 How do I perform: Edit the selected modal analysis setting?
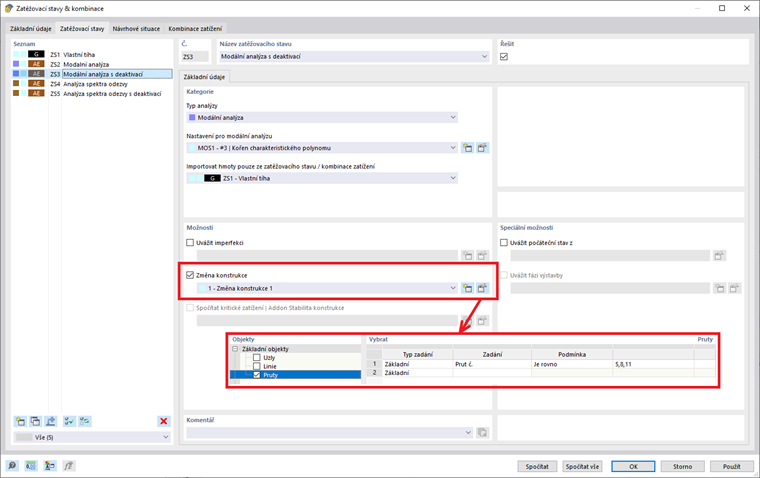[x=482, y=148]
